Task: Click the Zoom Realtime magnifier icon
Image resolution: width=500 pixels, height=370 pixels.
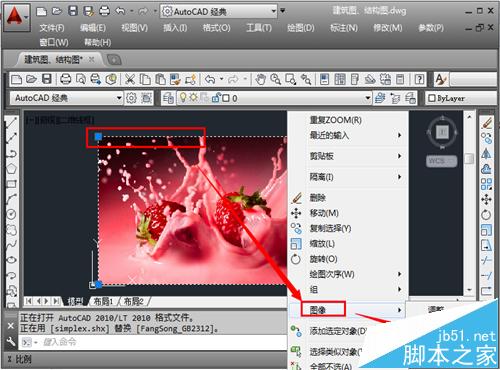Action: [x=275, y=79]
